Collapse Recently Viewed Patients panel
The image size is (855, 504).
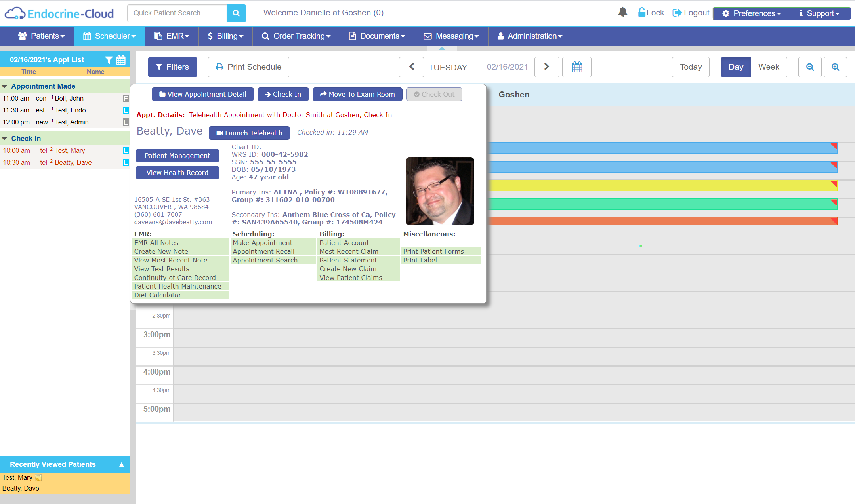(x=122, y=464)
